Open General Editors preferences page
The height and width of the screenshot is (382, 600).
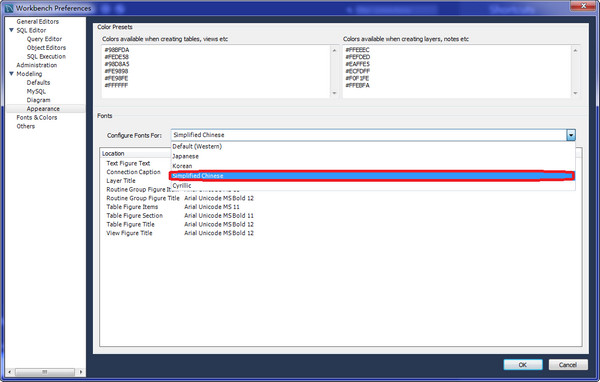(38, 21)
